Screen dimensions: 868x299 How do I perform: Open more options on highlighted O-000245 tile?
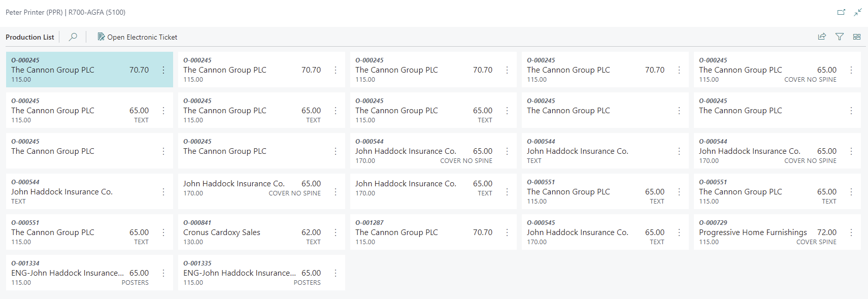163,70
